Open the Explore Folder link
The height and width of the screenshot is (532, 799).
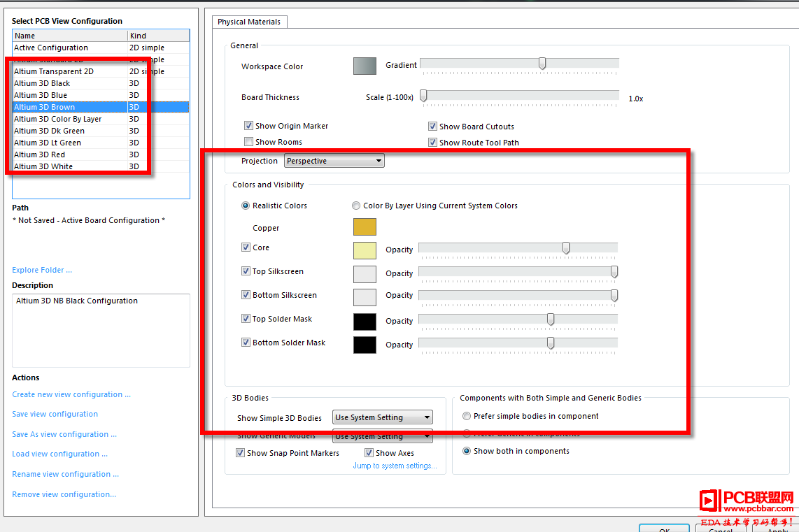click(42, 270)
